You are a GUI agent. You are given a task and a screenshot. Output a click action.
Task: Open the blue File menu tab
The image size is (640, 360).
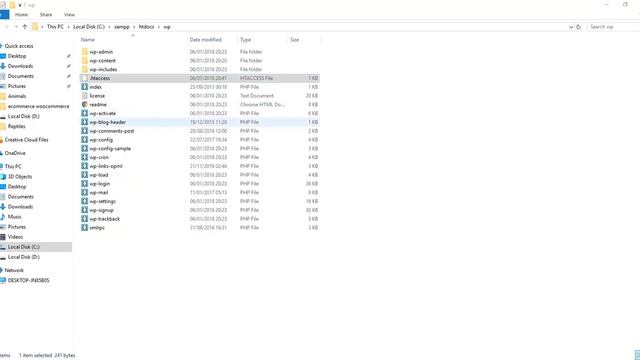(x=4, y=15)
